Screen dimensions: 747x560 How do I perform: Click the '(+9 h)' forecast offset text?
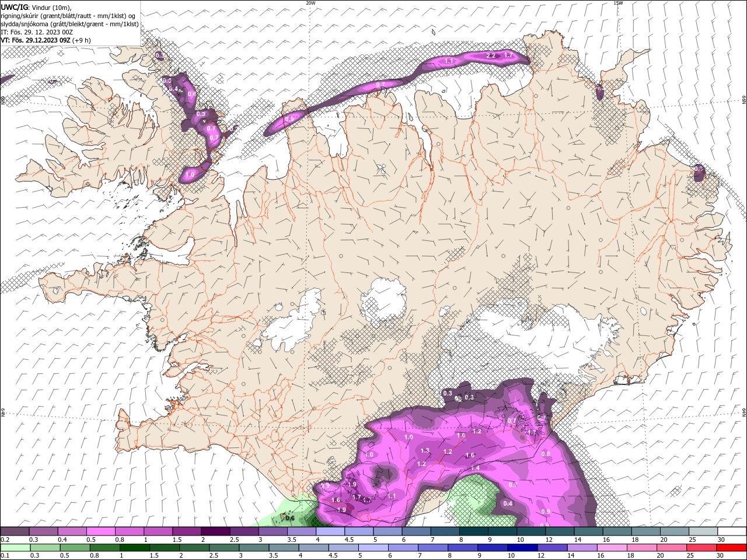(x=82, y=40)
